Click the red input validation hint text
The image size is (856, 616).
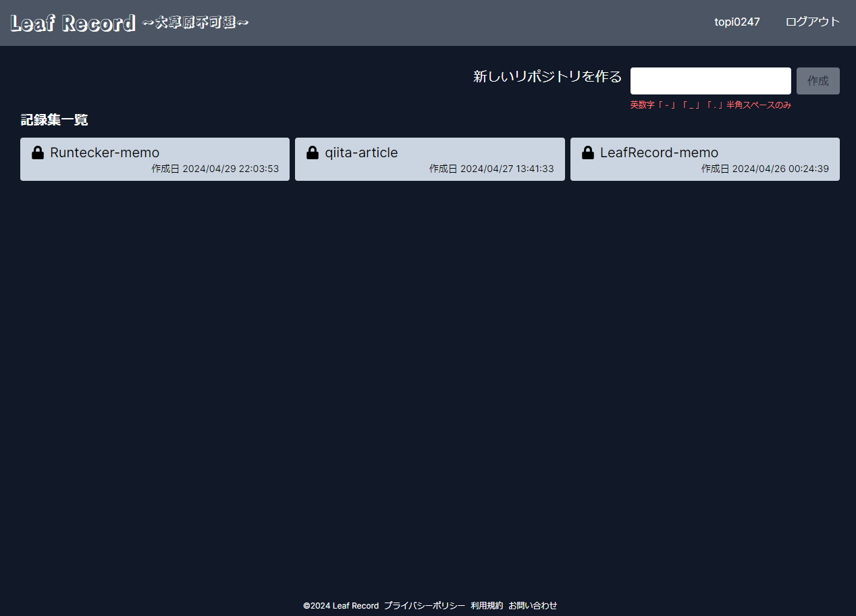[x=710, y=105]
